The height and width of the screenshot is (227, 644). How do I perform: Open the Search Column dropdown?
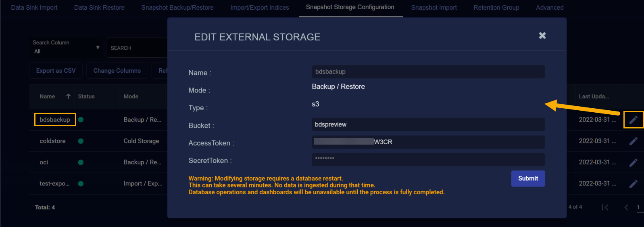67,47
